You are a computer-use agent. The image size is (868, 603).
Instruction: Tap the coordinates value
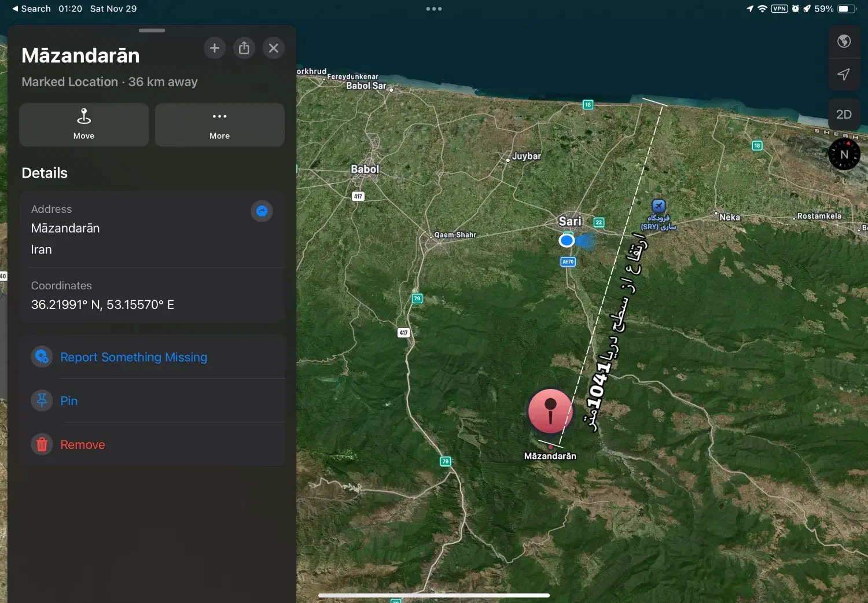(102, 304)
